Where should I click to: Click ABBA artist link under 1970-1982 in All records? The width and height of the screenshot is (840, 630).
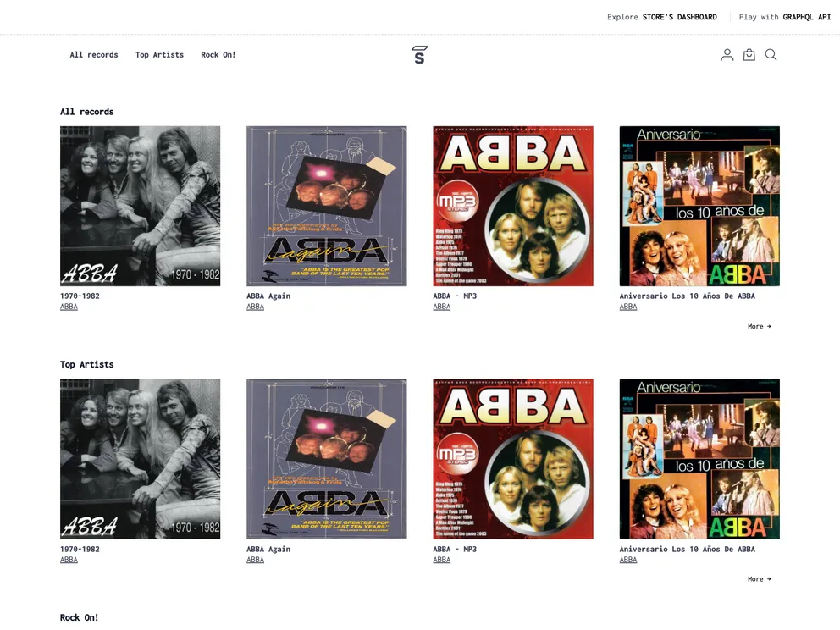(x=69, y=307)
